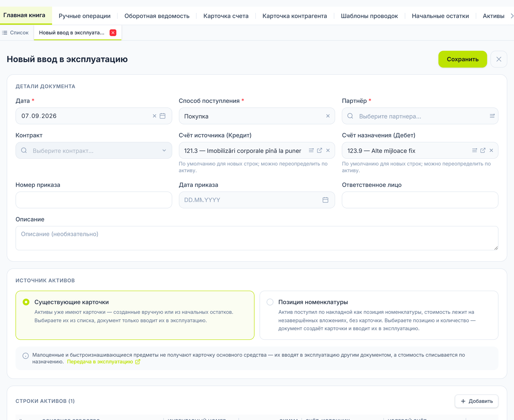
Task: Open the Карточка счета tab
Action: click(226, 16)
